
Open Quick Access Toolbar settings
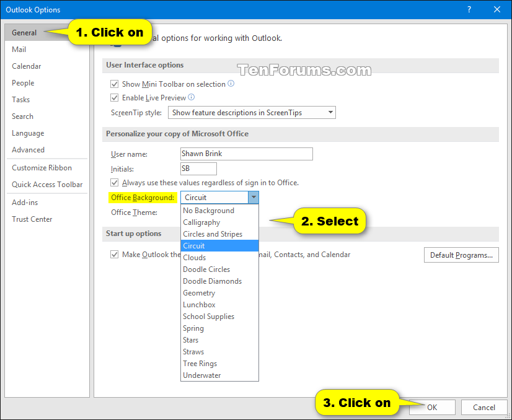click(46, 185)
